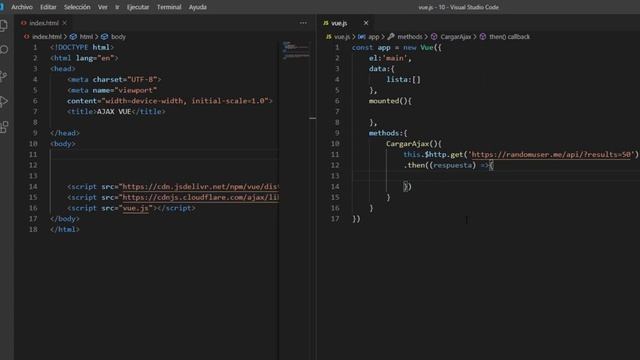The width and height of the screenshot is (640, 360).
Task: Open the Editar menu
Action: pyautogui.click(x=48, y=7)
